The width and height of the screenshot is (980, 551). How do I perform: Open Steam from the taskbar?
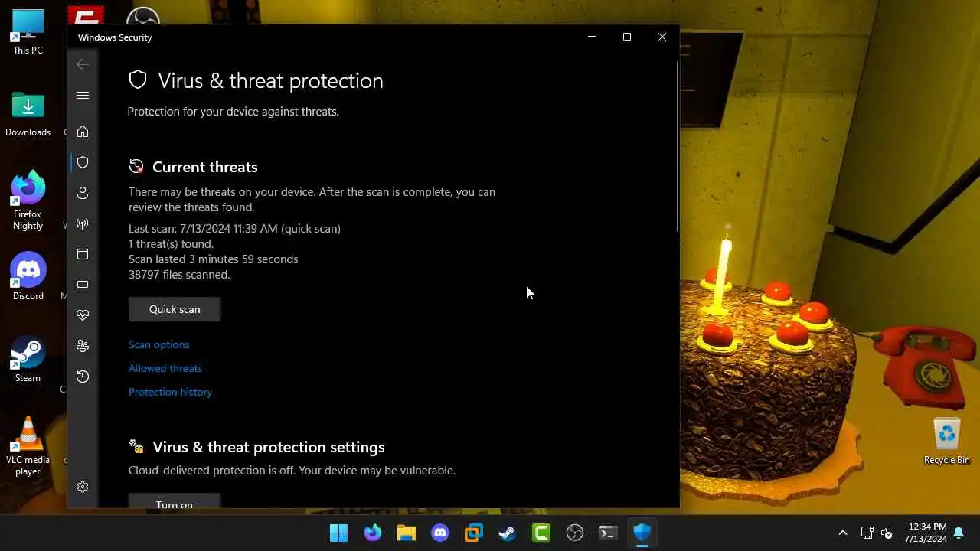pos(508,533)
